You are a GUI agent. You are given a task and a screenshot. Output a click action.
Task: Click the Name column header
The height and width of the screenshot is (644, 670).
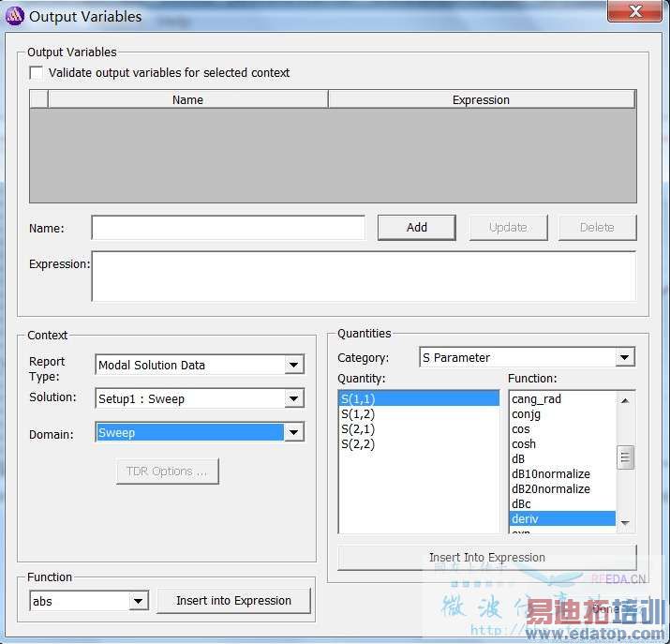[x=188, y=99]
